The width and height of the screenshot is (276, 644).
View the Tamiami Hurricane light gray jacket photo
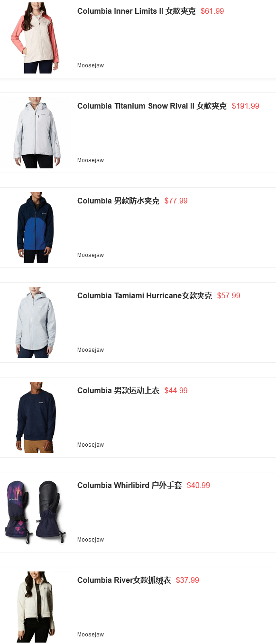pyautogui.click(x=36, y=322)
